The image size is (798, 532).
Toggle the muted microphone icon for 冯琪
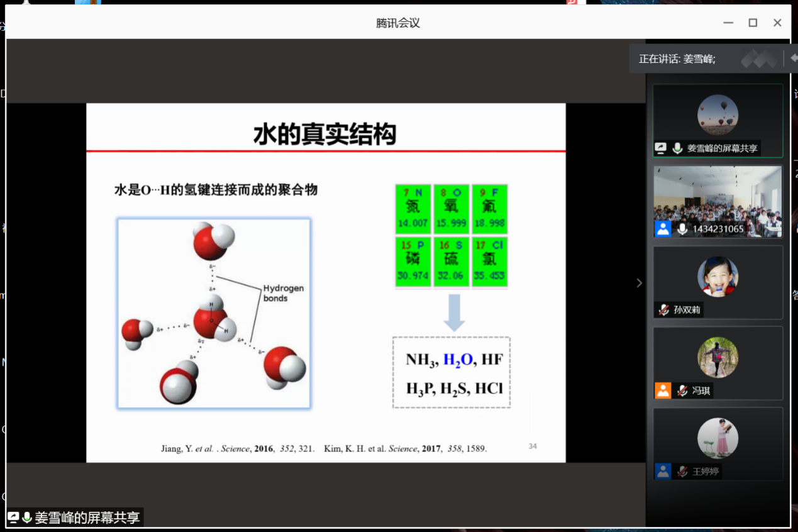tap(682, 391)
